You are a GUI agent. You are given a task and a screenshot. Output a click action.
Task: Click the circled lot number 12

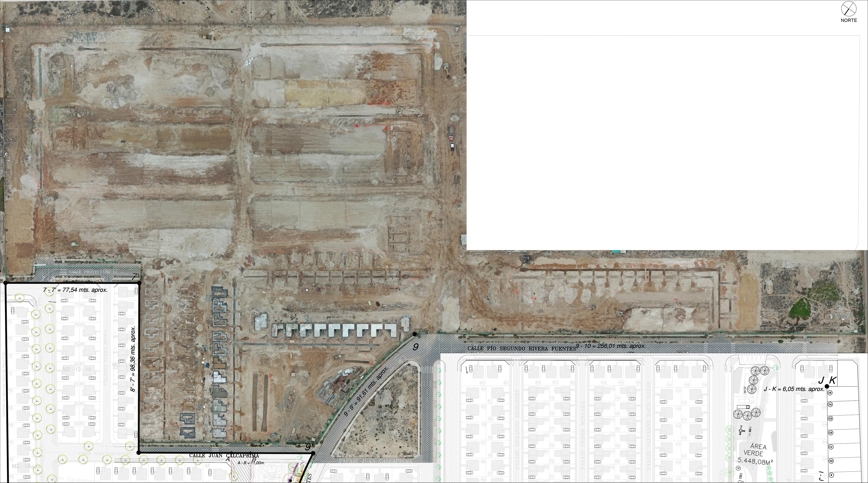point(831,432)
